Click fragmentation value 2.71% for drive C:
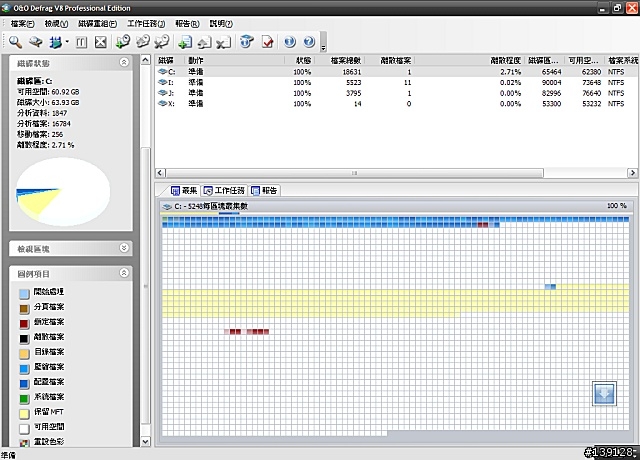Viewport: 640px width, 460px height. click(510, 72)
